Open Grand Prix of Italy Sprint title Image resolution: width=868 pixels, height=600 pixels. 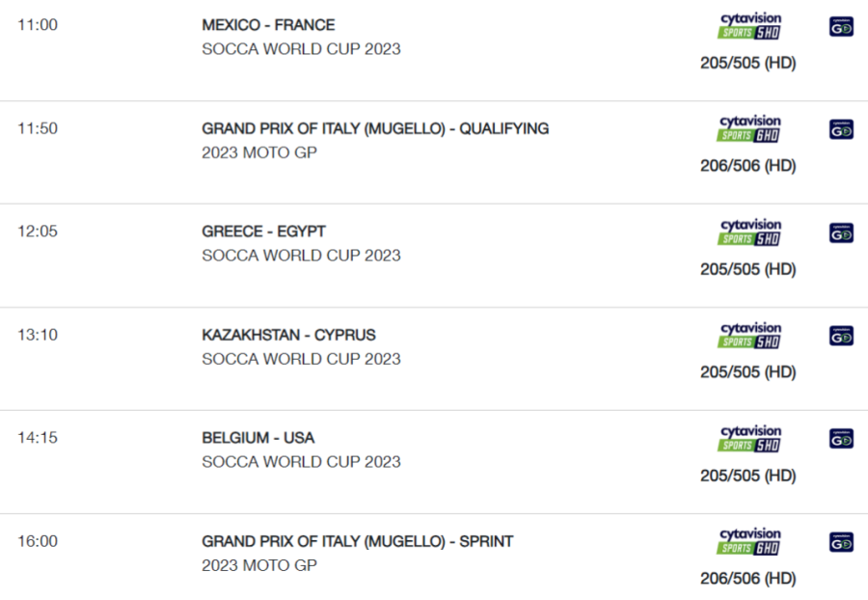point(358,541)
